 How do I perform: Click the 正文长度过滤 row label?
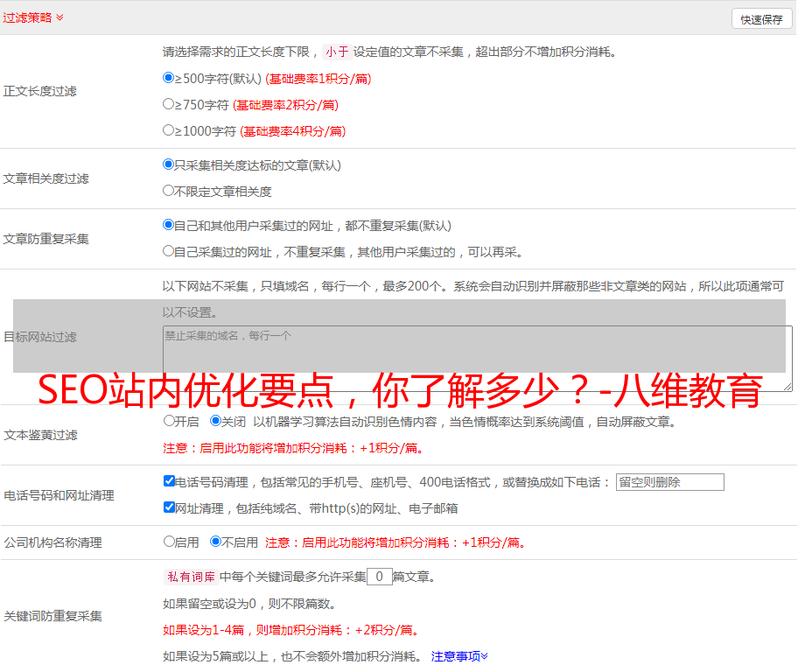[x=40, y=92]
